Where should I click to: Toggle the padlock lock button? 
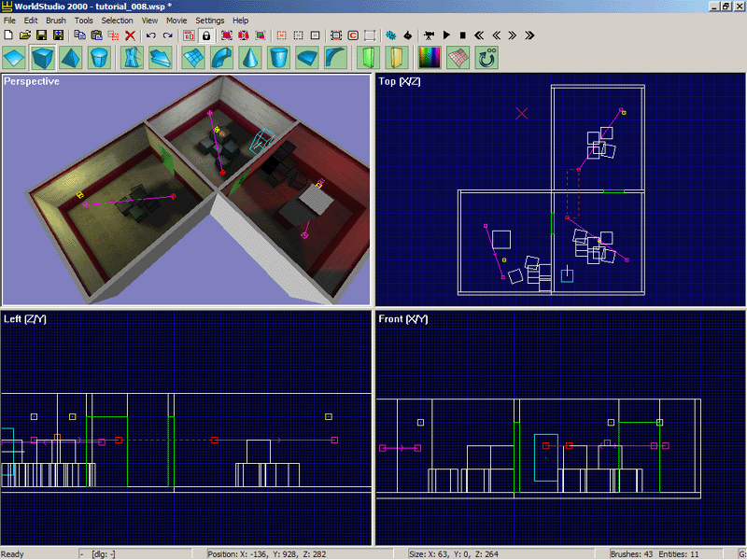click(x=206, y=35)
